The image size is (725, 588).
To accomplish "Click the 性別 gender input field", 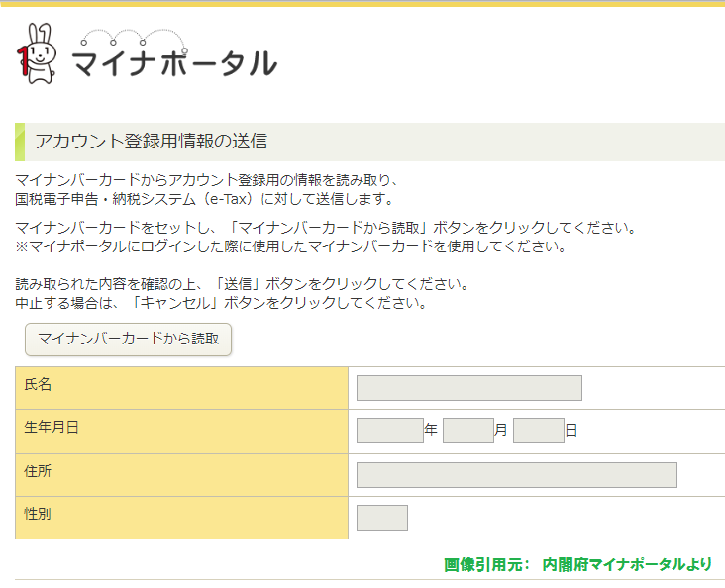I will pyautogui.click(x=382, y=518).
